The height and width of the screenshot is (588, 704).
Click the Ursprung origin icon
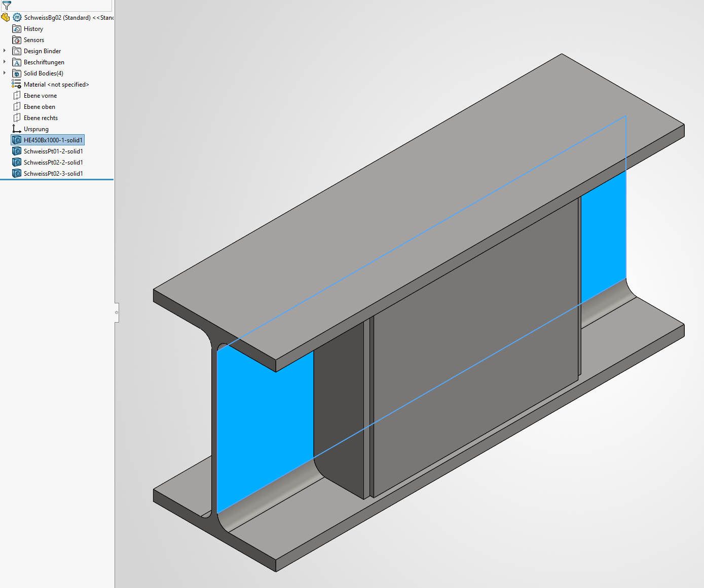(17, 129)
